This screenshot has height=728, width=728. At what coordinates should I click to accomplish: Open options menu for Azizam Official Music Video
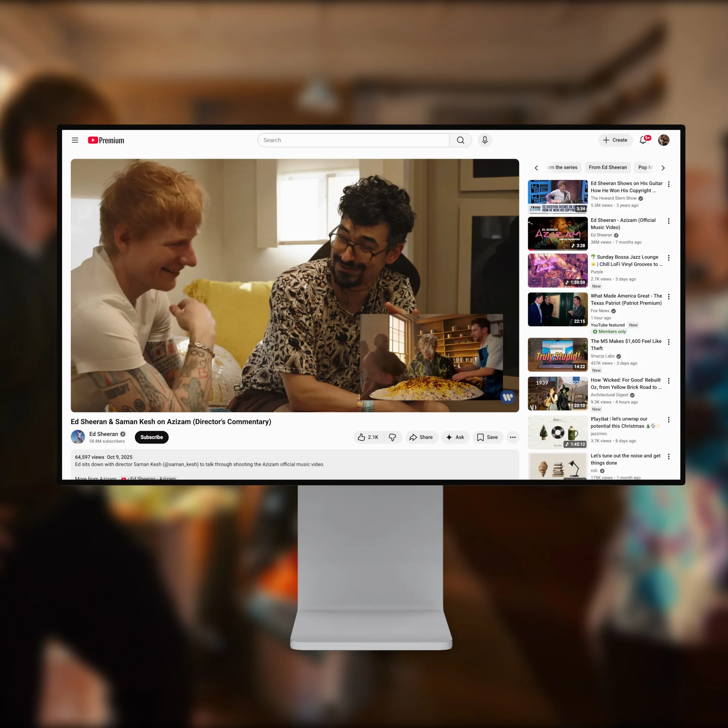pyautogui.click(x=668, y=221)
